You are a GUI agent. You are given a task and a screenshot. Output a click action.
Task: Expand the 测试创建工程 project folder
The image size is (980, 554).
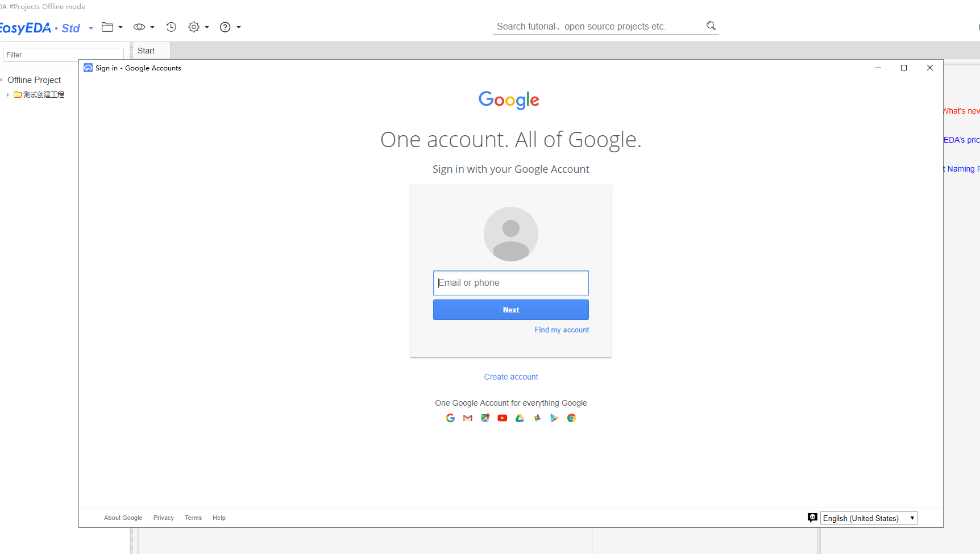[x=7, y=95]
